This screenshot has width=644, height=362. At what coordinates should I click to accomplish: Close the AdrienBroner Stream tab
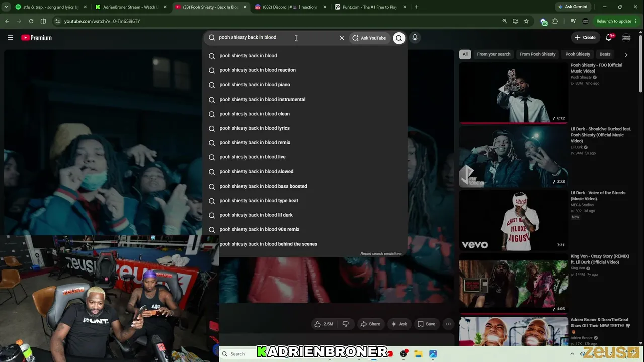click(165, 7)
